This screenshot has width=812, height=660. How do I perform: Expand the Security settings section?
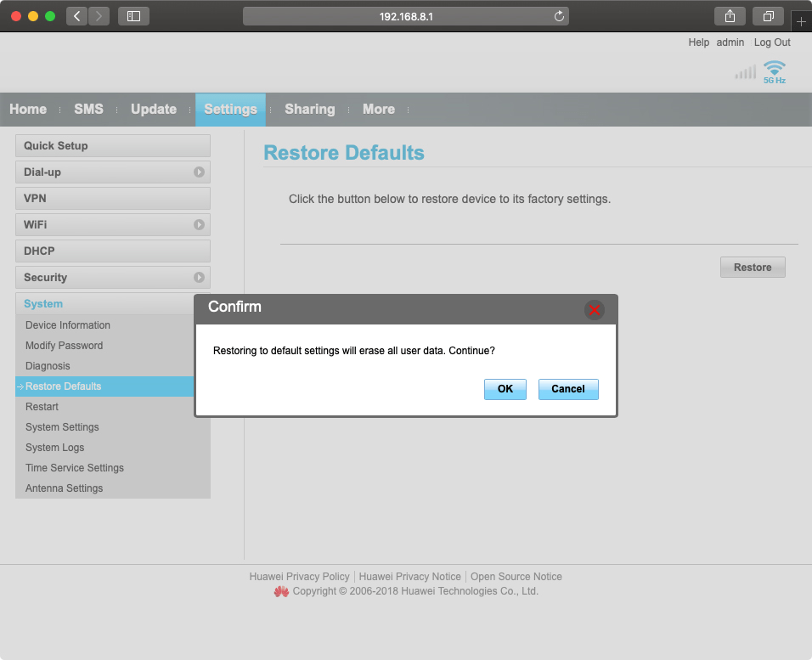[112, 277]
